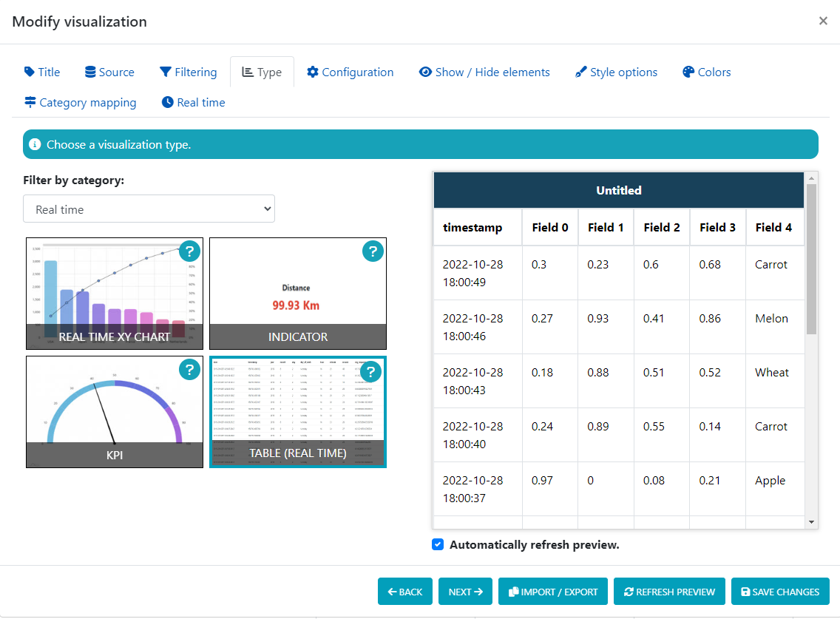This screenshot has height=619, width=840.
Task: Click the preview vertical scrollbar thumb
Action: (x=811, y=260)
